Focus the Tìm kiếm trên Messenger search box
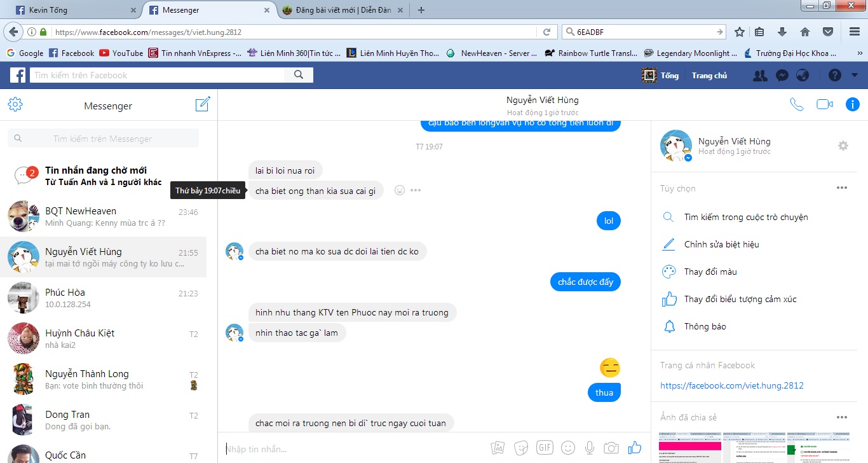 [x=103, y=139]
